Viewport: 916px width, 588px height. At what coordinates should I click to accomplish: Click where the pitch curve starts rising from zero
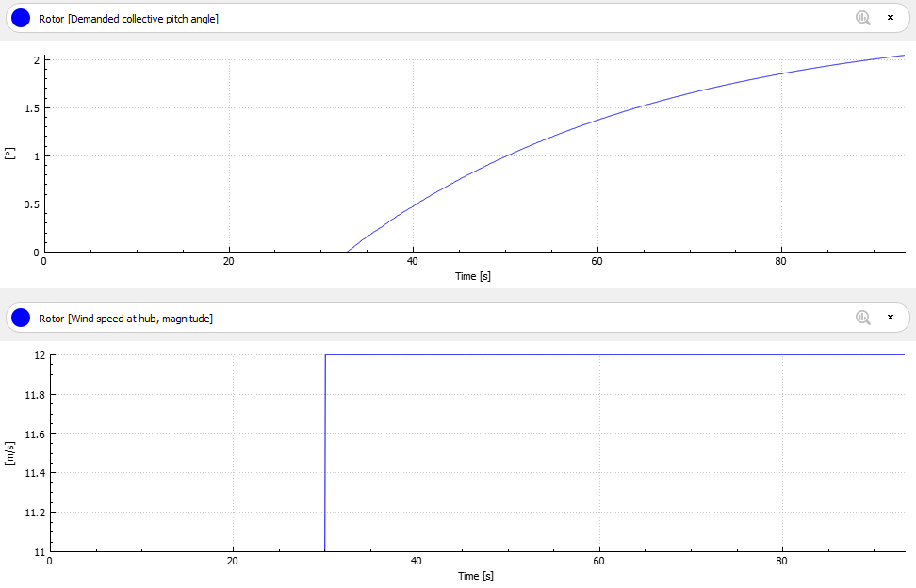click(x=348, y=251)
